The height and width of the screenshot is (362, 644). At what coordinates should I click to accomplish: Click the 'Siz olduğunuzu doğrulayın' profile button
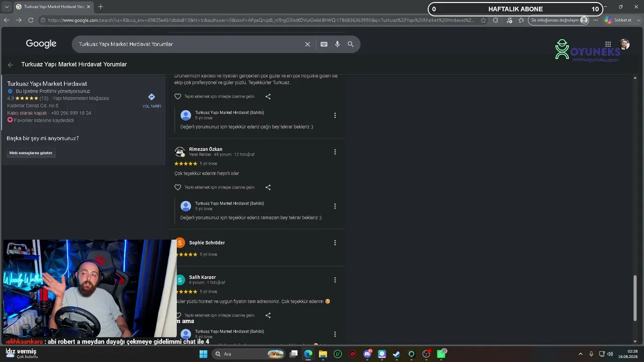[559, 20]
